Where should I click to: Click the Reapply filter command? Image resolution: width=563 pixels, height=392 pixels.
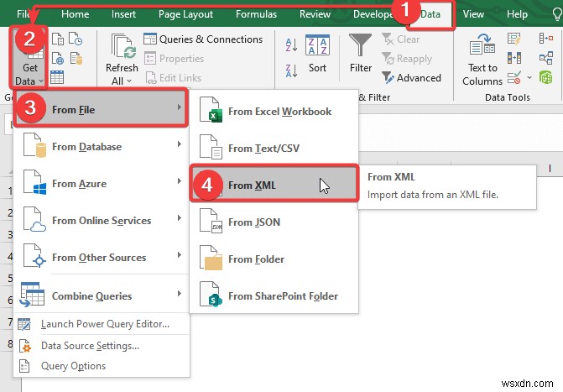coord(407,58)
